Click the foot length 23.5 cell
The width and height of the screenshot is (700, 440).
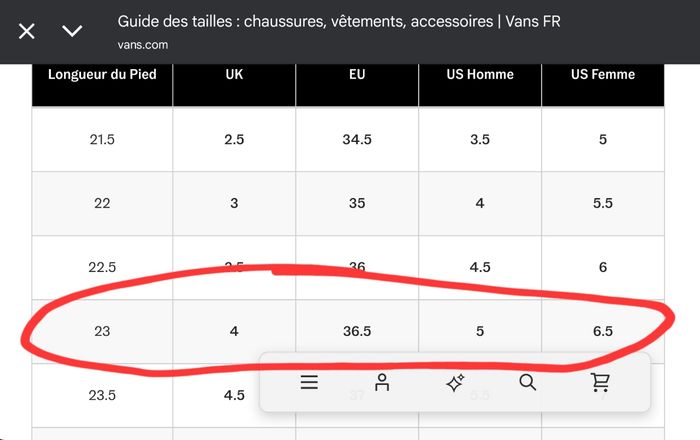click(x=102, y=395)
